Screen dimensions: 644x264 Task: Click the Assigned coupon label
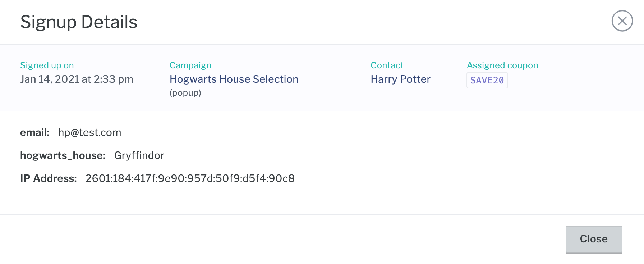[x=502, y=65]
